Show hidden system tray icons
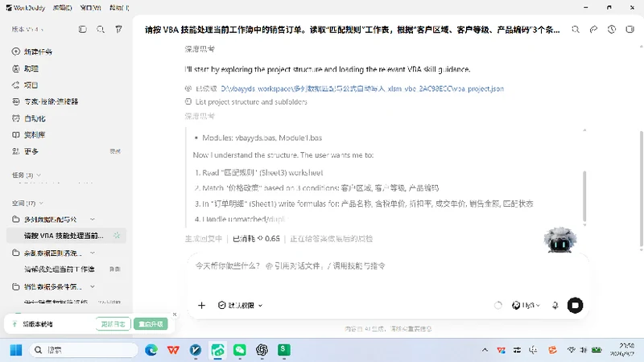This screenshot has height=362, width=644. pos(485,350)
